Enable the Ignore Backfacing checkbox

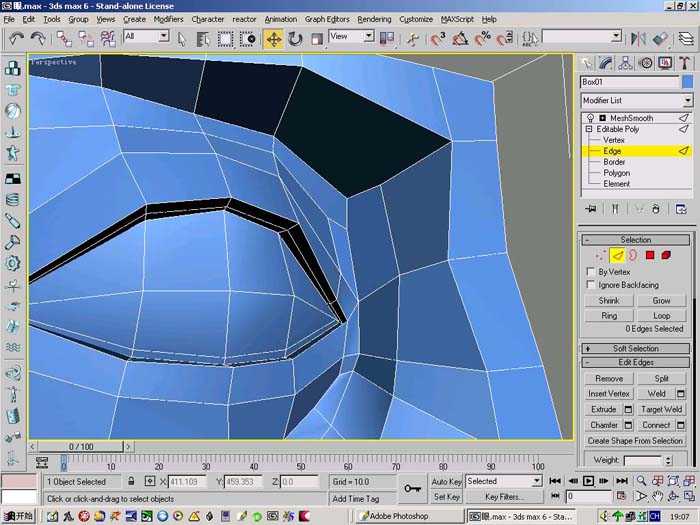[590, 284]
